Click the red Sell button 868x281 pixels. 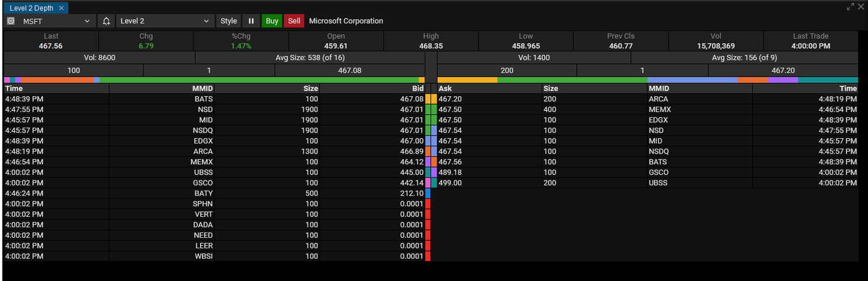294,21
